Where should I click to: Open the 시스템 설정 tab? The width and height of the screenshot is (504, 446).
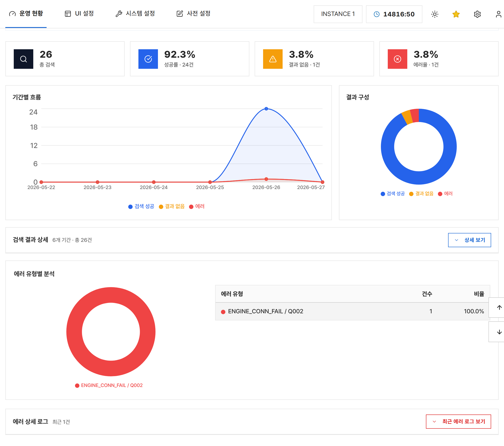135,14
